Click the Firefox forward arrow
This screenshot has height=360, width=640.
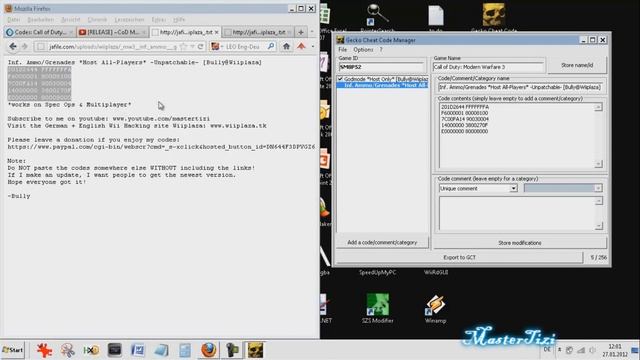coord(24,47)
